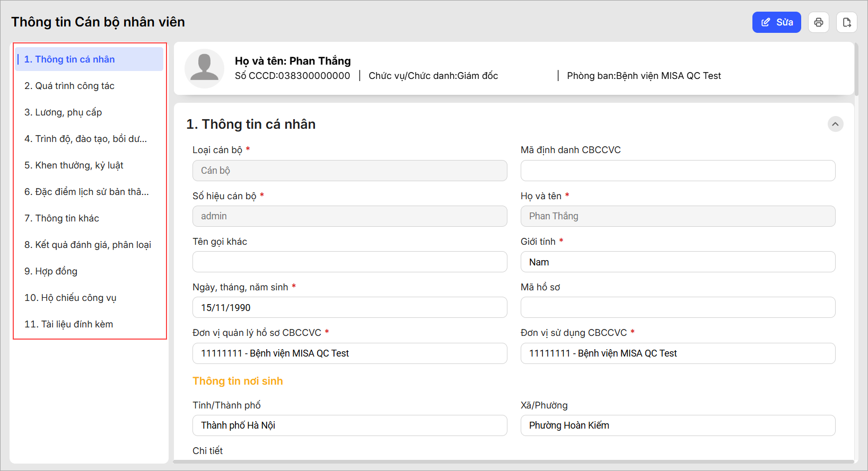Click the Ngày, tháng, năm sinh field
Image resolution: width=868 pixels, height=471 pixels.
pyautogui.click(x=349, y=308)
